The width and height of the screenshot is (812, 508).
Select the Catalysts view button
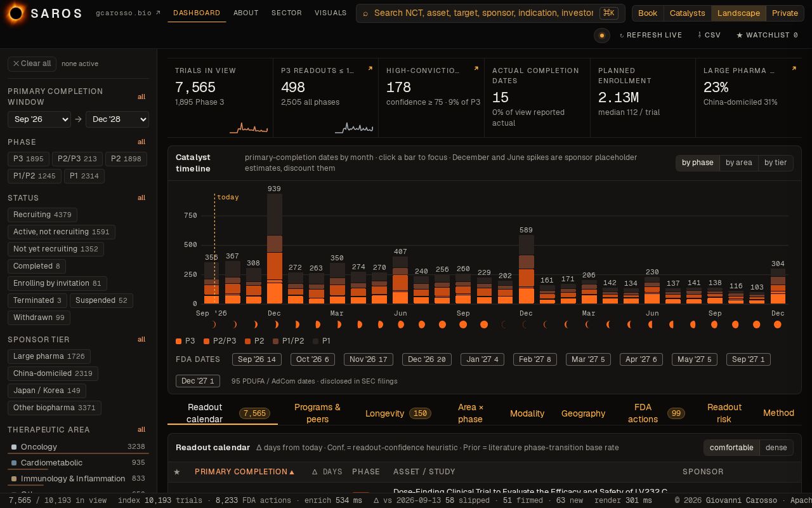pyautogui.click(x=688, y=13)
